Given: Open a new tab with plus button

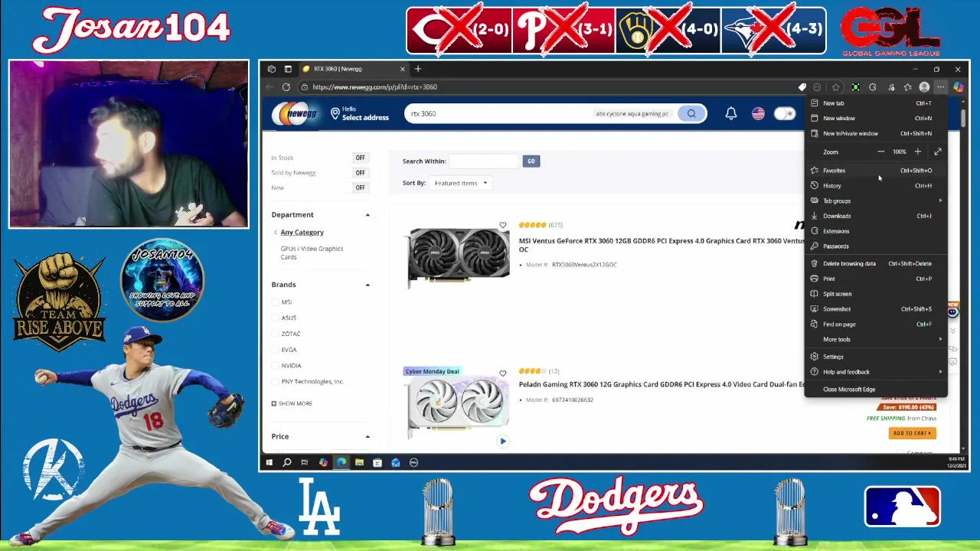Looking at the screenshot, I should click(x=418, y=69).
